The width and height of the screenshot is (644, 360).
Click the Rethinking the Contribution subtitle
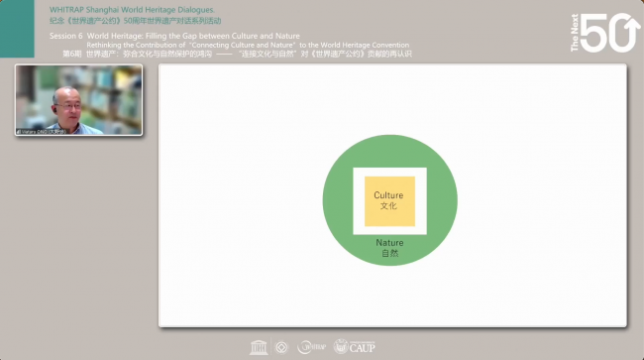pos(248,45)
